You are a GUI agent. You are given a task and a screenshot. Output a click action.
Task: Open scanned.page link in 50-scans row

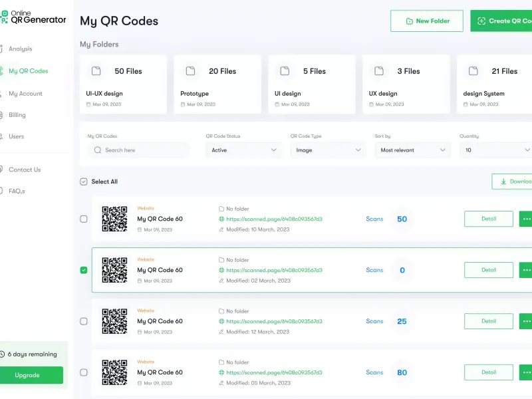pyautogui.click(x=274, y=219)
